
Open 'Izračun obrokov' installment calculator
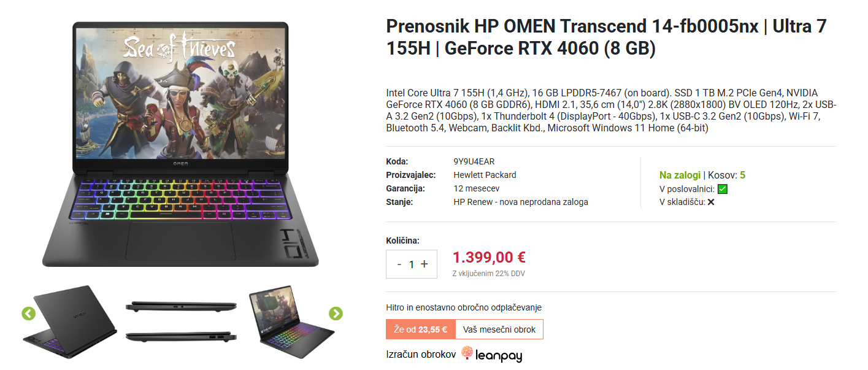pyautogui.click(x=421, y=354)
